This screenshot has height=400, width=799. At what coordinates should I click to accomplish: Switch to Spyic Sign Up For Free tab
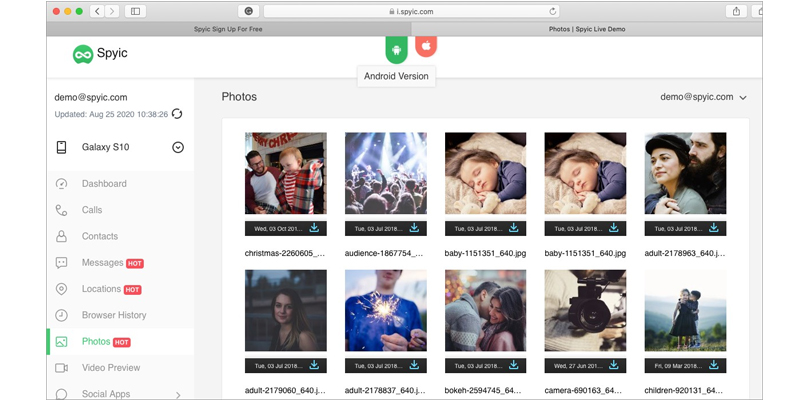pyautogui.click(x=228, y=29)
